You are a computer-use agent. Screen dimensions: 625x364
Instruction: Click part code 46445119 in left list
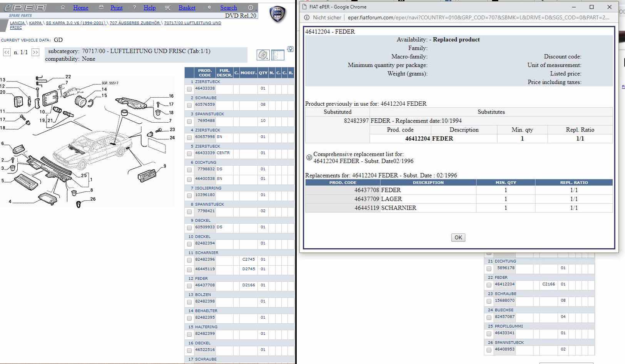[205, 269]
